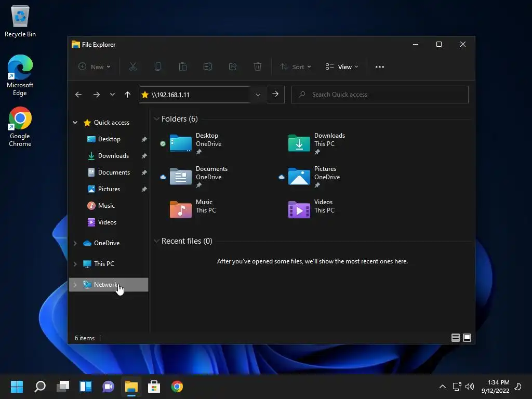Click the Go to arrow beside address bar
The width and height of the screenshot is (532, 399).
coord(275,95)
